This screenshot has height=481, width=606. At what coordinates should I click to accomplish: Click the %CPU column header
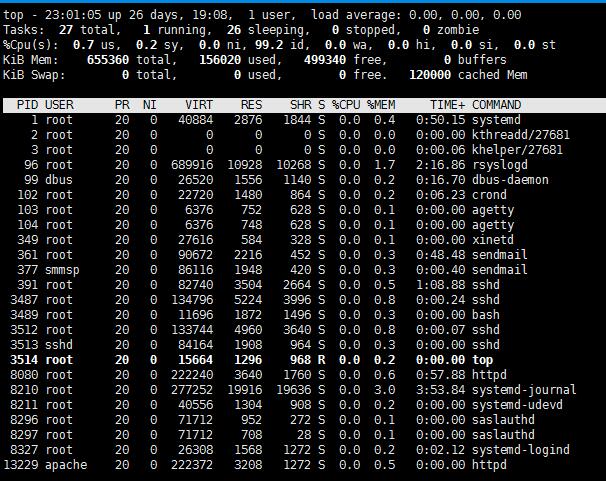[x=346, y=104]
